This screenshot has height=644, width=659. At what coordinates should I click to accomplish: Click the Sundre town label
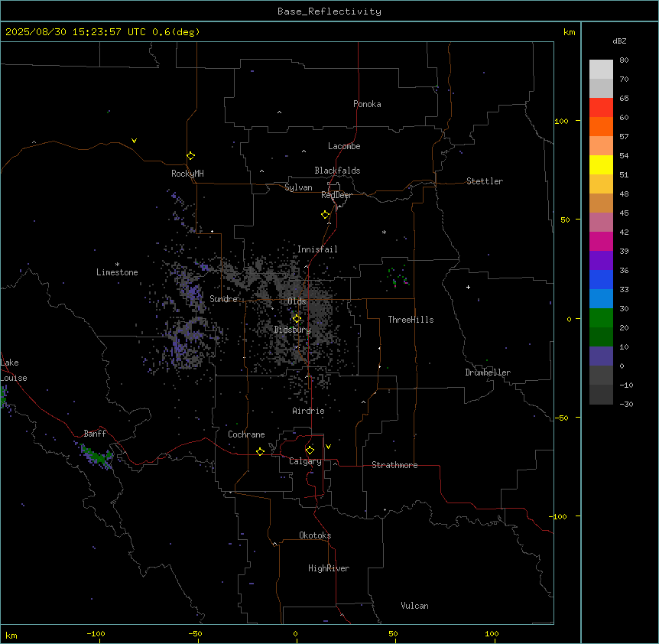pos(223,299)
